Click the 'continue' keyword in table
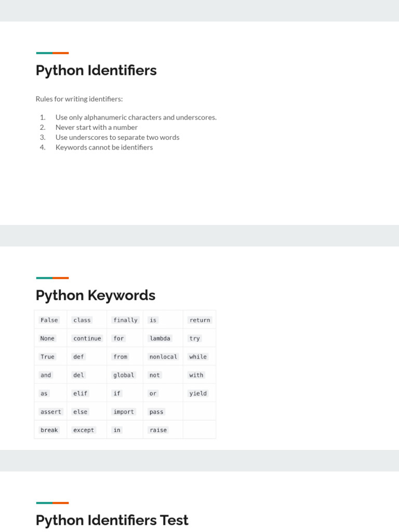 click(87, 338)
